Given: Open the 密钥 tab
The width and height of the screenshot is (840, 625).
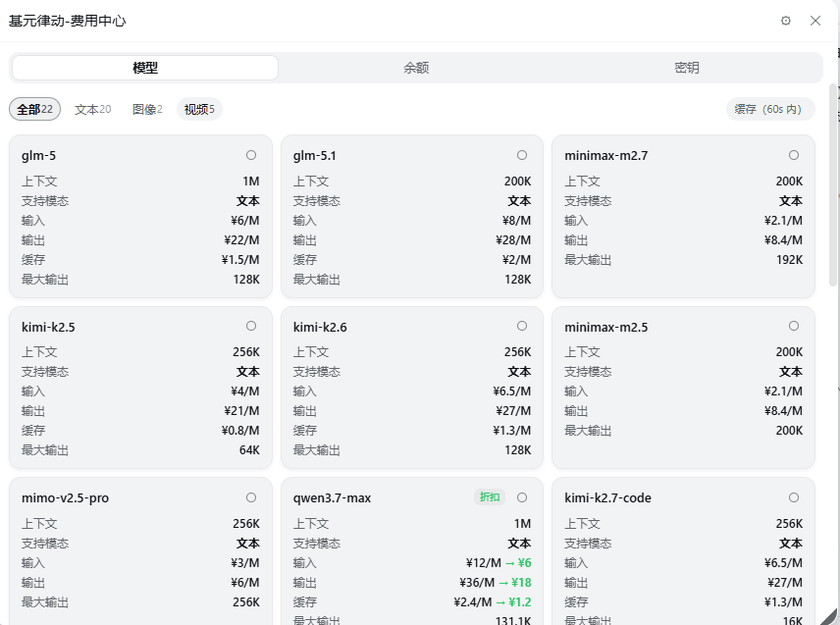Looking at the screenshot, I should point(687,68).
